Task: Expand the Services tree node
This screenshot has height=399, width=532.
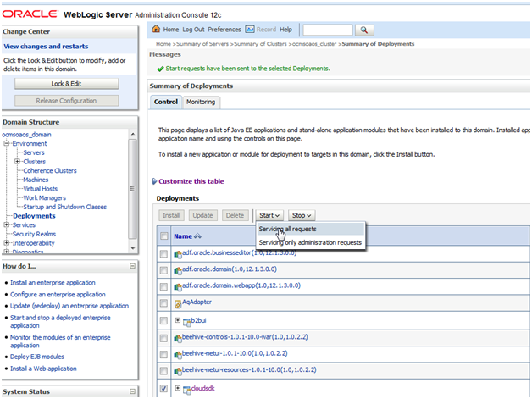Action: tap(7, 225)
